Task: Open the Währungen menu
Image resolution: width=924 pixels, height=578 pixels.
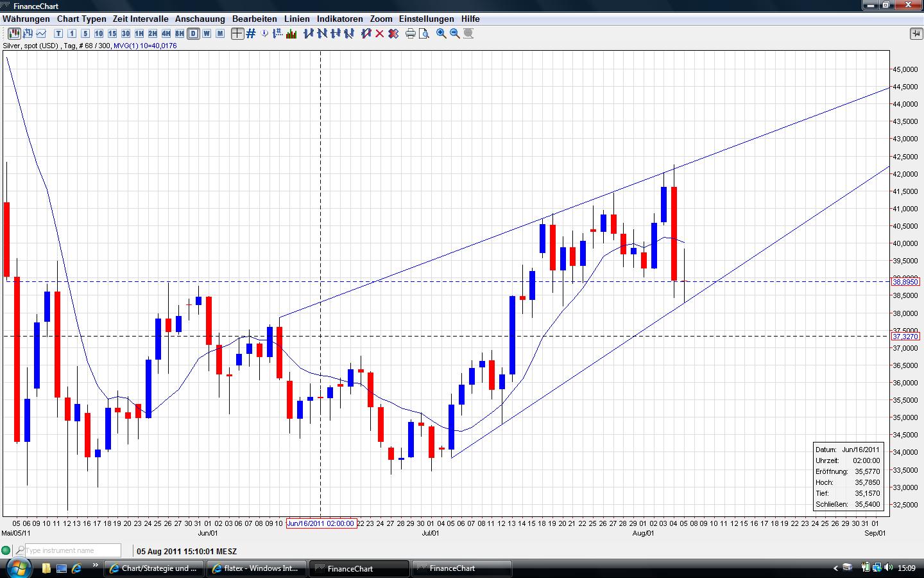Action: pos(26,19)
